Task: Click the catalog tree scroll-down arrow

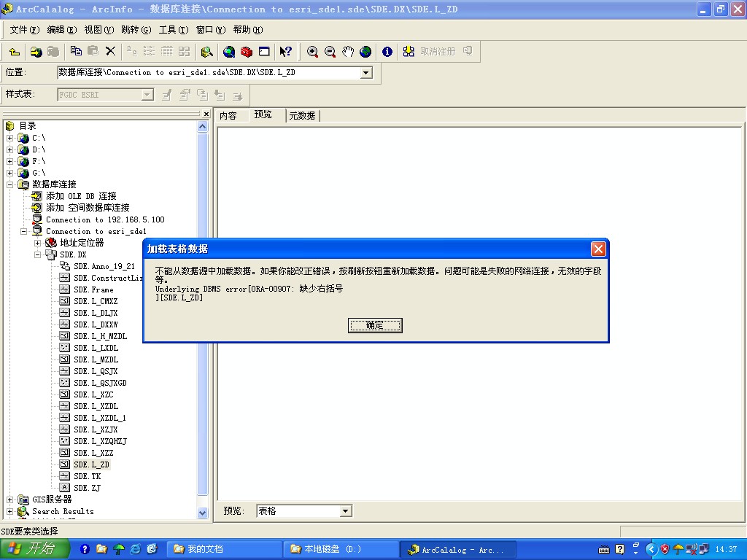Action: coord(203,513)
